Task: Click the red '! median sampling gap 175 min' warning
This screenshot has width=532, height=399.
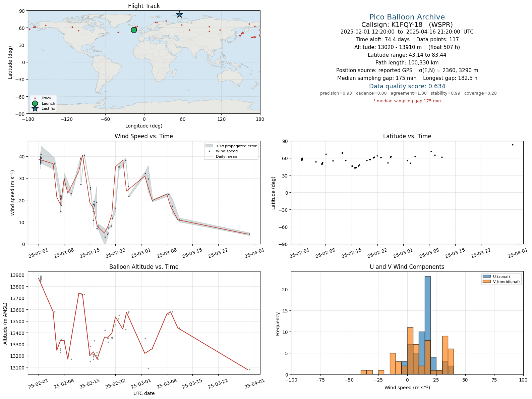Action: (x=407, y=101)
